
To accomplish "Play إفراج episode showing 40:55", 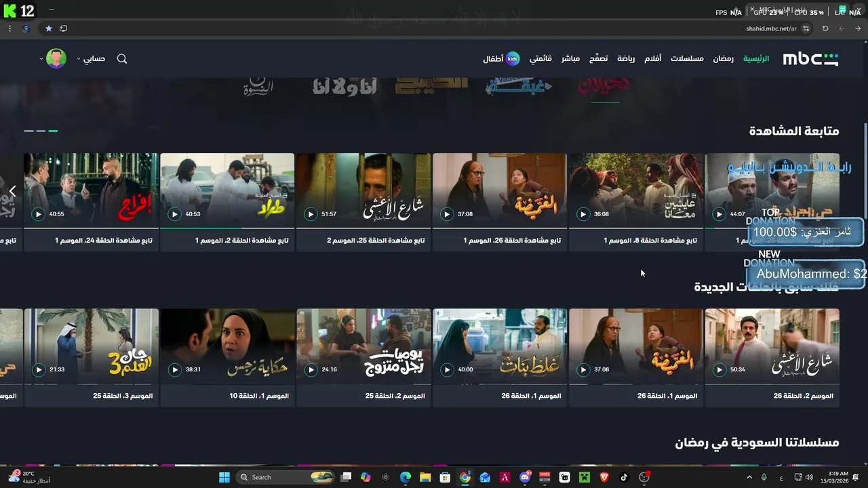I will click(39, 214).
